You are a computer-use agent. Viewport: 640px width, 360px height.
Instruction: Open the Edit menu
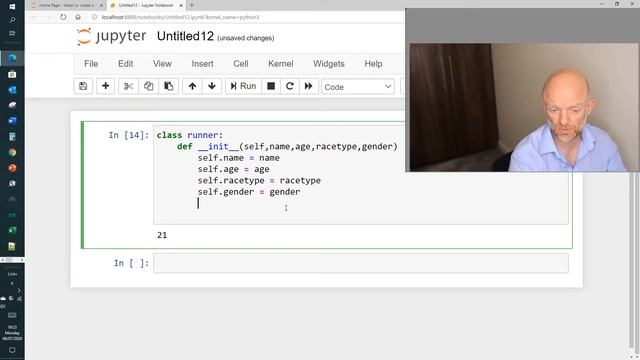[x=125, y=64]
